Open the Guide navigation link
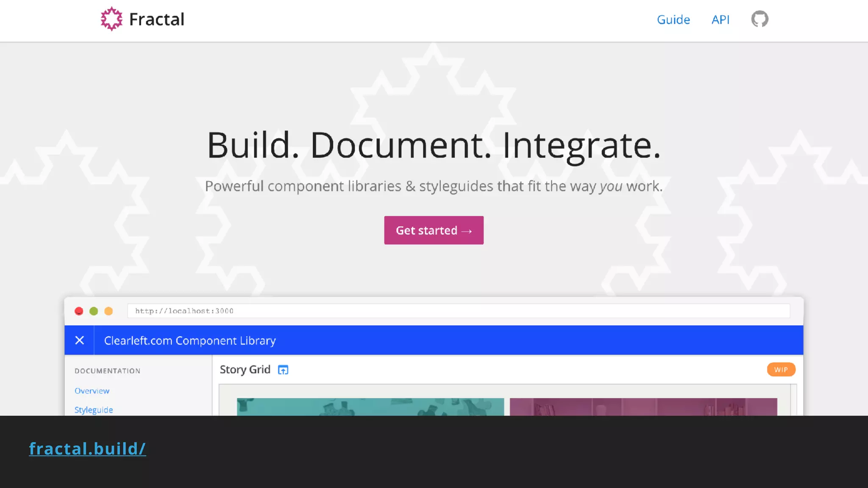This screenshot has width=868, height=488. tap(673, 19)
